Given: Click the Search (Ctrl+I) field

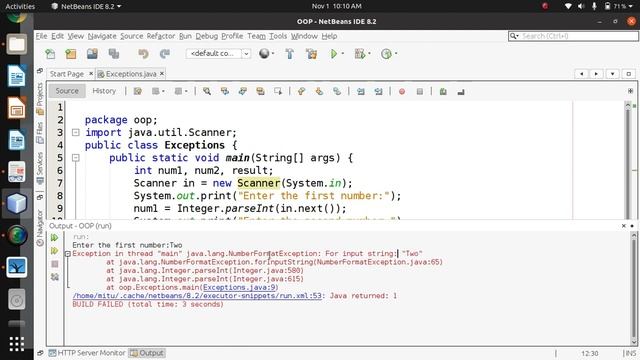Looking at the screenshot, I should [573, 36].
